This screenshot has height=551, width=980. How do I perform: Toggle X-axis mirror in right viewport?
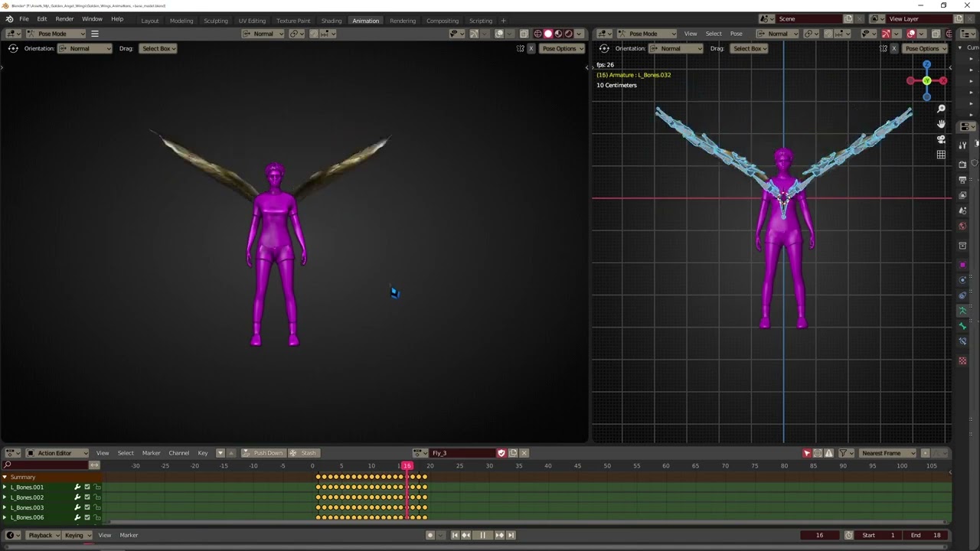coord(893,48)
